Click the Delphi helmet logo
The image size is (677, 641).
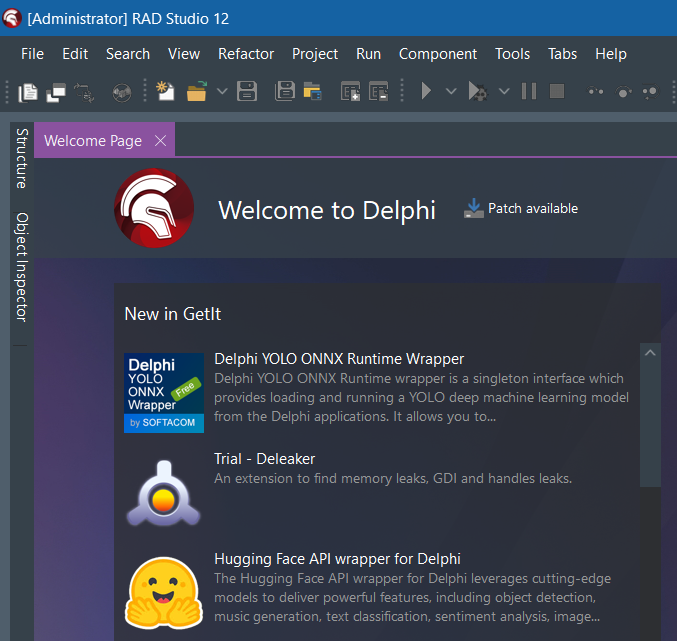click(x=154, y=208)
